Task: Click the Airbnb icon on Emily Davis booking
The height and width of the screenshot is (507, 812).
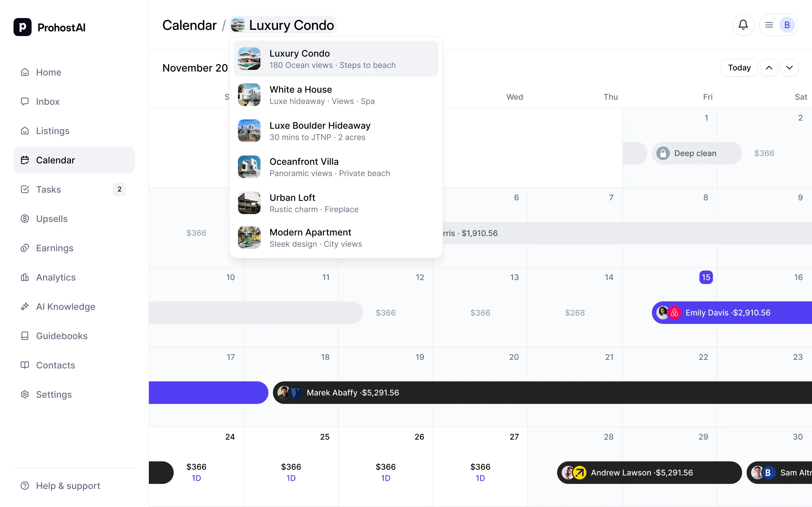Action: click(x=674, y=313)
